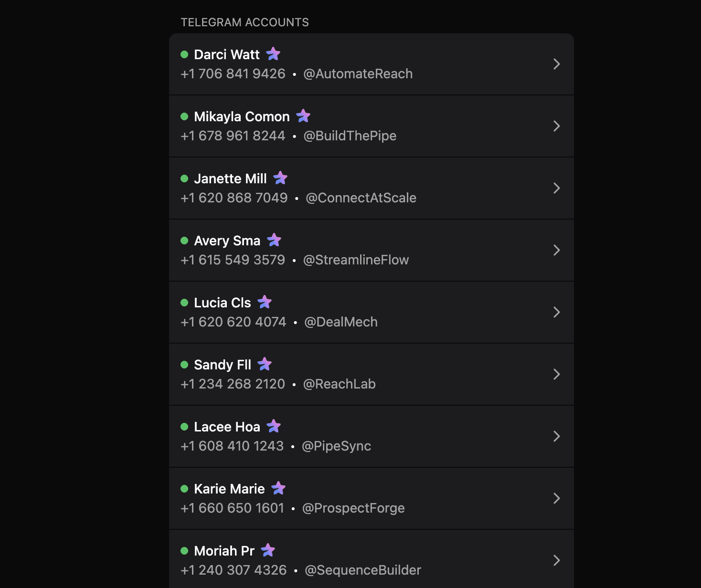The image size is (701, 588).
Task: Select the TELEGRAM ACCOUNTS section header
Action: click(x=244, y=22)
